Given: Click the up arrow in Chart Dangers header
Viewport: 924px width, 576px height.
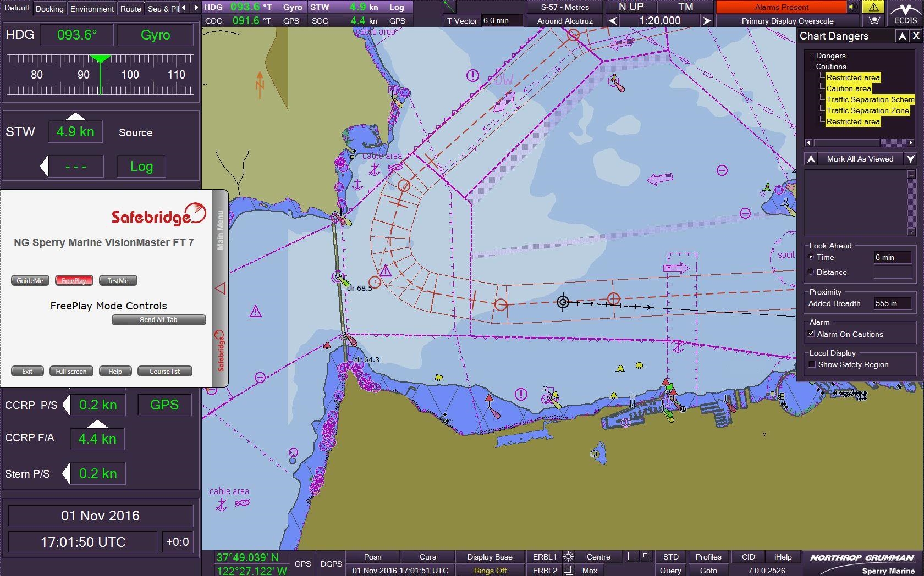Looking at the screenshot, I should 902,36.
